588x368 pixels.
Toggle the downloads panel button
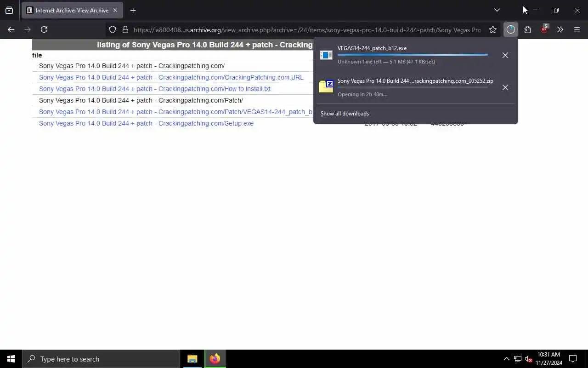coord(511,29)
